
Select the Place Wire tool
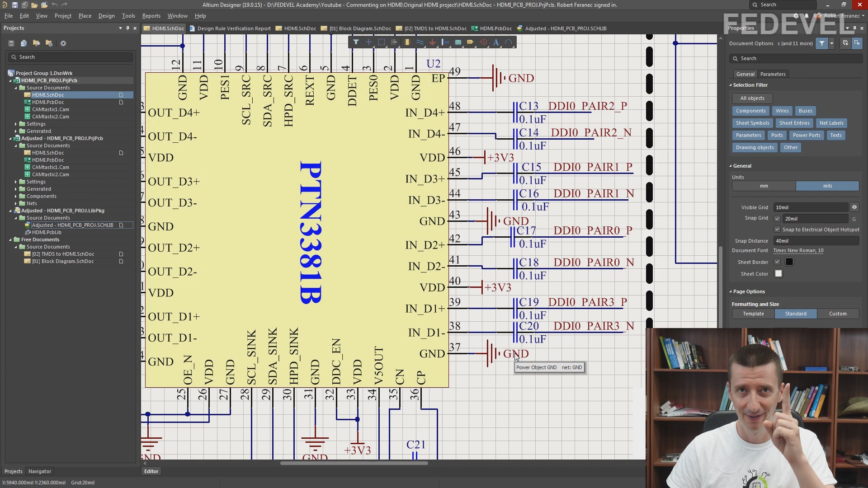420,42
